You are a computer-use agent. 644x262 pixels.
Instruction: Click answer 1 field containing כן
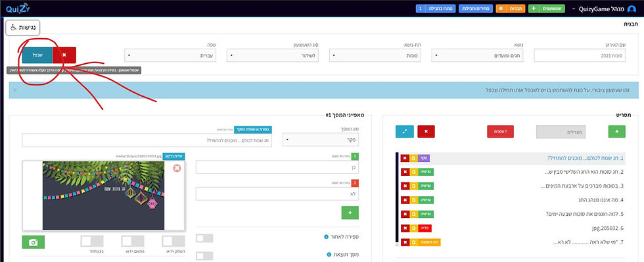coord(277,167)
